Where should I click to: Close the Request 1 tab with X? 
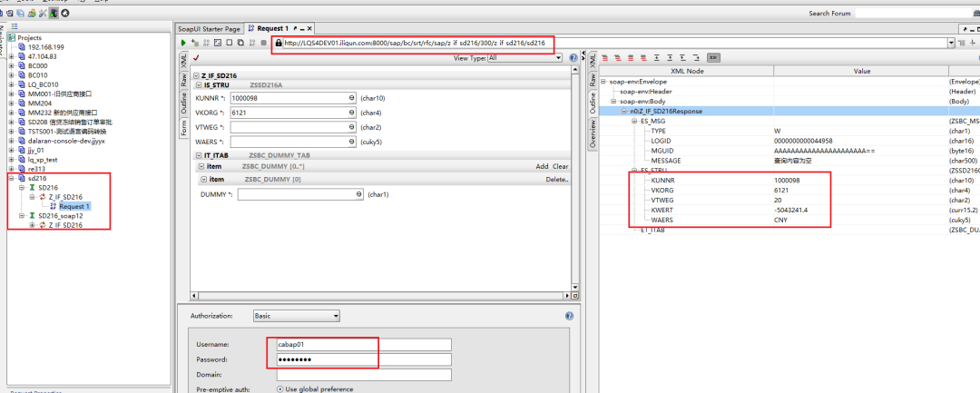[x=309, y=29]
